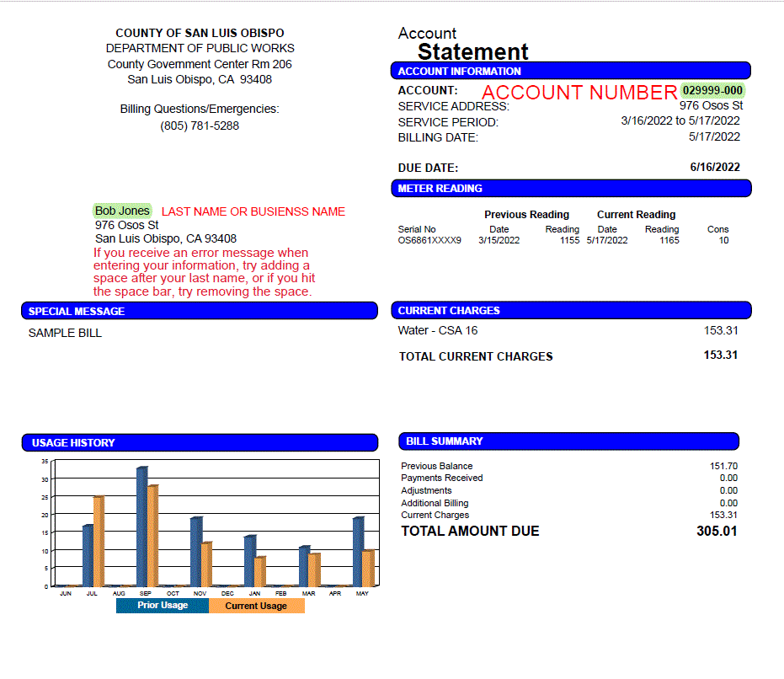Screen dimensions: 784x679
Task: Click the due date 6/16/2022
Action: [715, 167]
